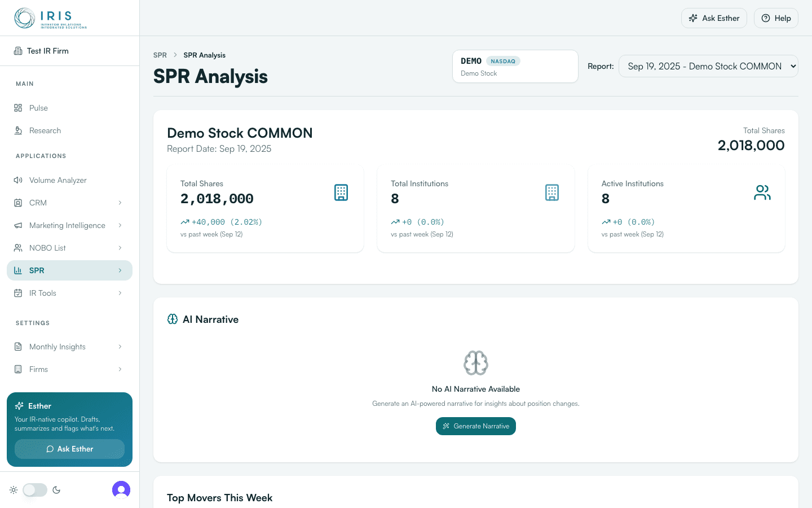Select Monthly Insights settings item
The image size is (812, 508).
coord(69,347)
